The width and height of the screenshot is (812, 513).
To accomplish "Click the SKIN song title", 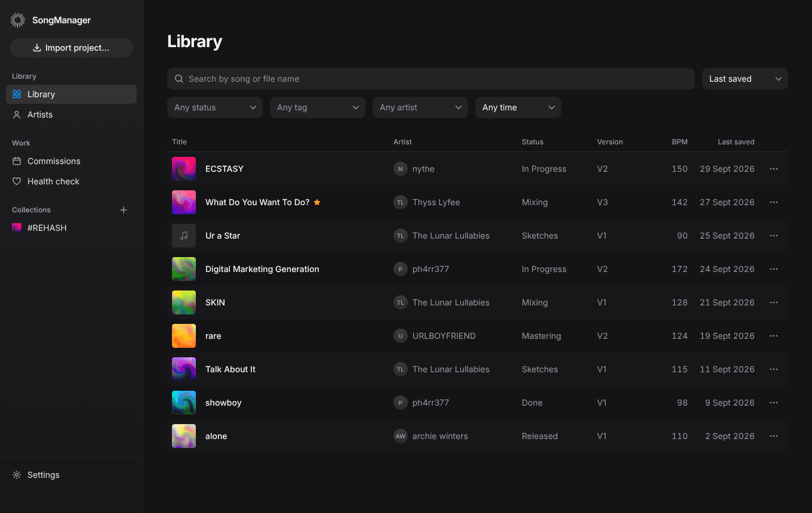I will point(215,302).
